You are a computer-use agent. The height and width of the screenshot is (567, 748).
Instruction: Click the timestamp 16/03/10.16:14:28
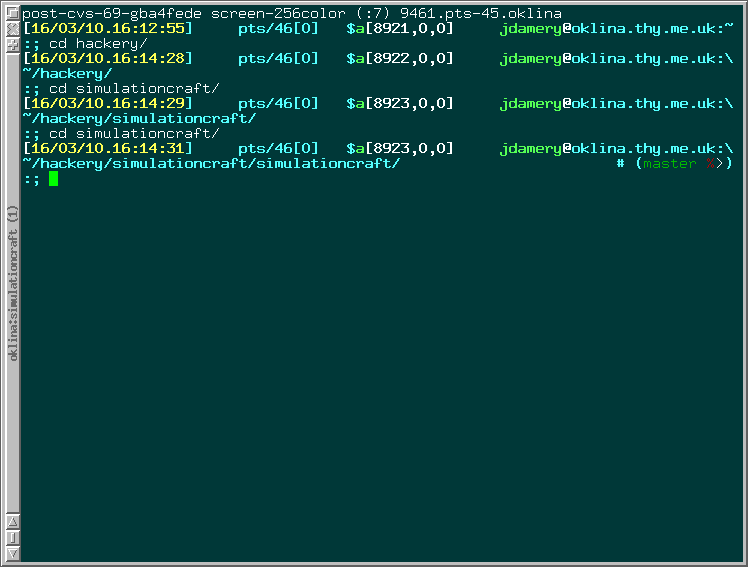click(108, 58)
